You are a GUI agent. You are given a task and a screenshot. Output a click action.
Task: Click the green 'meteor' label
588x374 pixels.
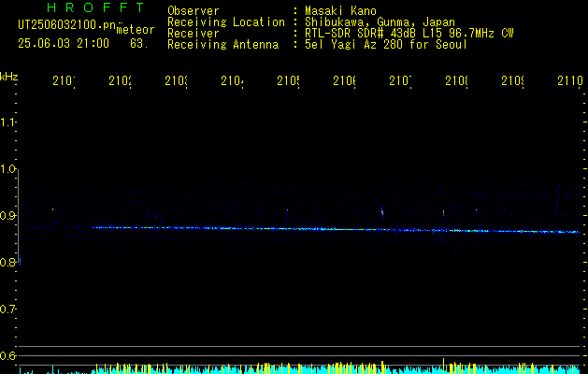(136, 30)
